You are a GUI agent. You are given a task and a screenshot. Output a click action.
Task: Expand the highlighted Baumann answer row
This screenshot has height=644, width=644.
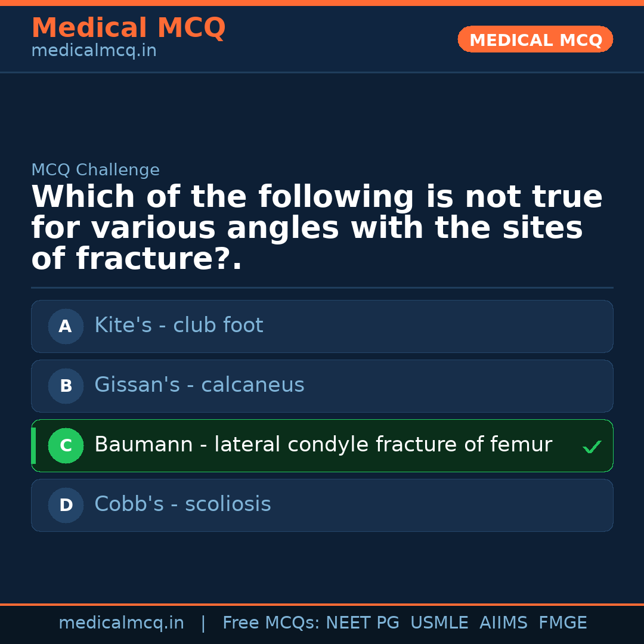coord(322,445)
